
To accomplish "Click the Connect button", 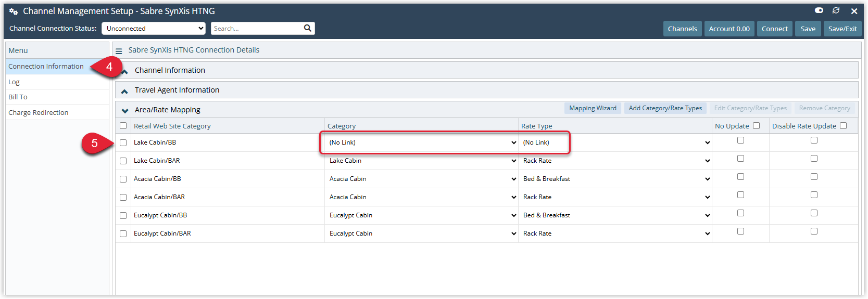I will click(775, 29).
